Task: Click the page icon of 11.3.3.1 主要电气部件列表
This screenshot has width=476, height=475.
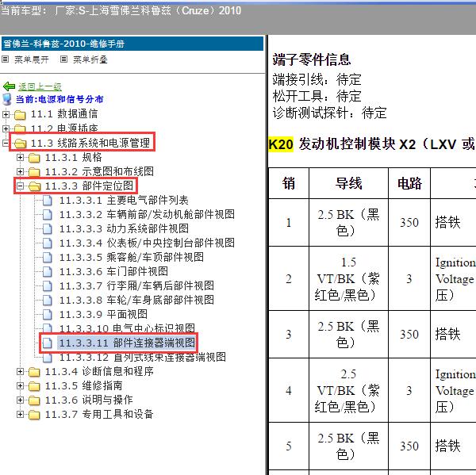Action: point(48,201)
